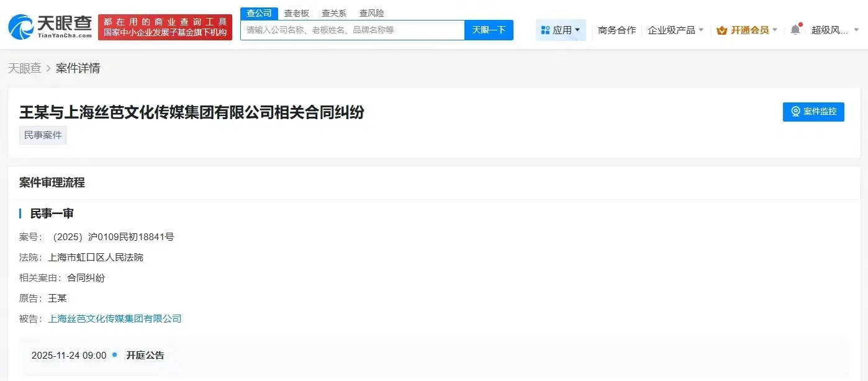The height and width of the screenshot is (381, 868).
Task: Open the 查风险 tab
Action: (371, 13)
